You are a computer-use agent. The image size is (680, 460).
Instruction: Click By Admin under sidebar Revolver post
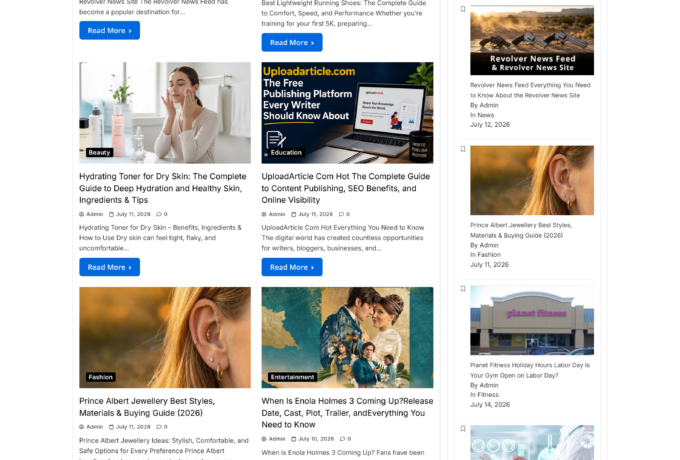pyautogui.click(x=484, y=105)
